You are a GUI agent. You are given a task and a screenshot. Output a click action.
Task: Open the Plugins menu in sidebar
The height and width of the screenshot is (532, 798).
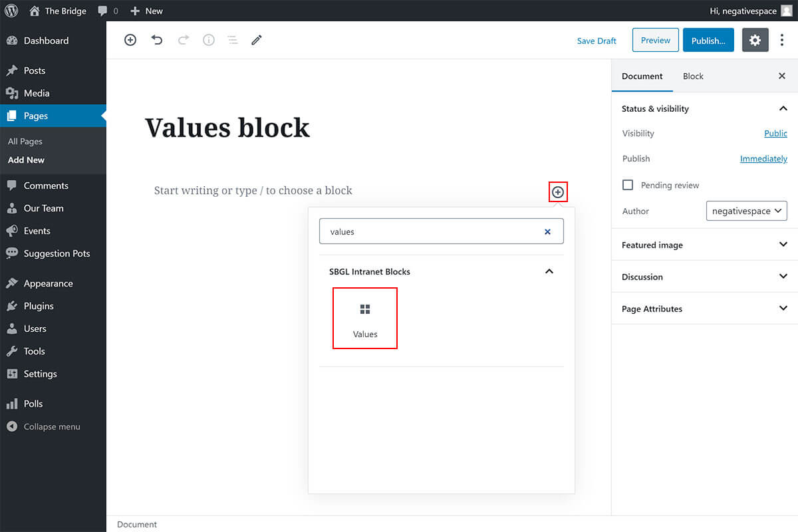click(39, 306)
